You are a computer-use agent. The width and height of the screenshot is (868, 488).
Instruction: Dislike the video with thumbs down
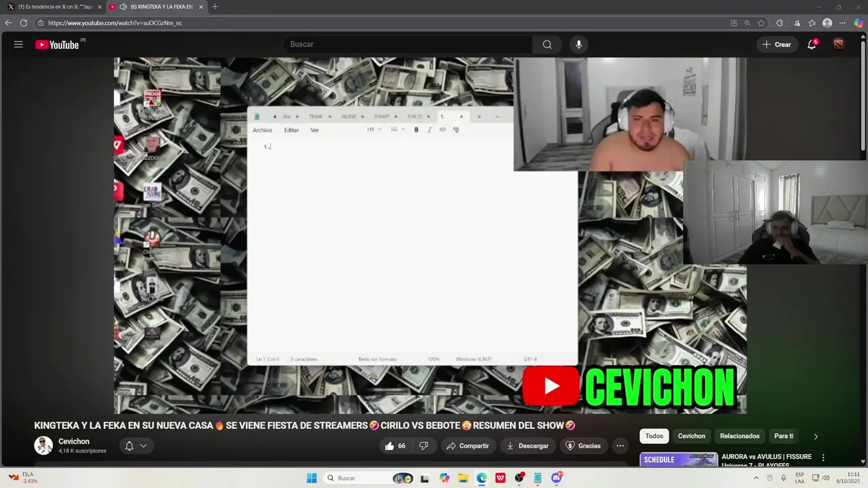(x=424, y=446)
